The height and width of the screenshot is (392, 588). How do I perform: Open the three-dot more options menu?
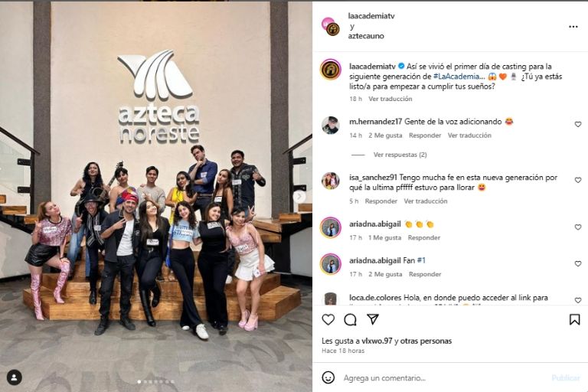(573, 27)
